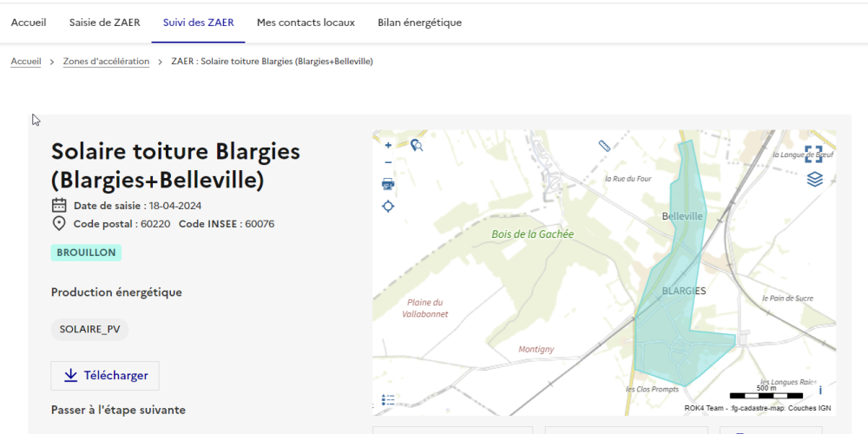Zoom in on the map
Viewport: 868px width, 434px height.
[x=388, y=145]
